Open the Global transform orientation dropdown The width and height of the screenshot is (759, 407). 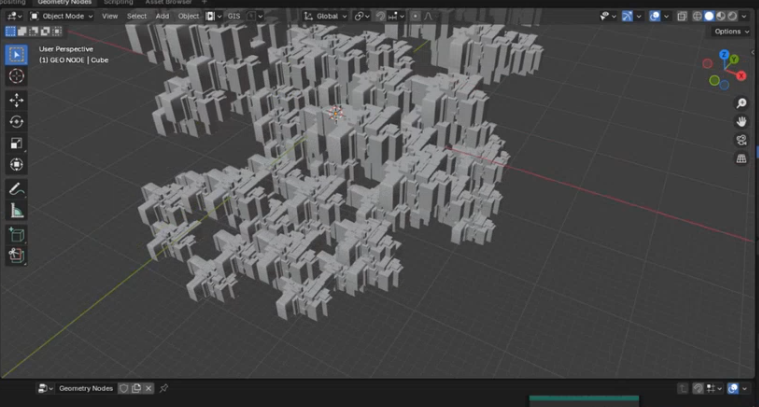[x=325, y=16]
